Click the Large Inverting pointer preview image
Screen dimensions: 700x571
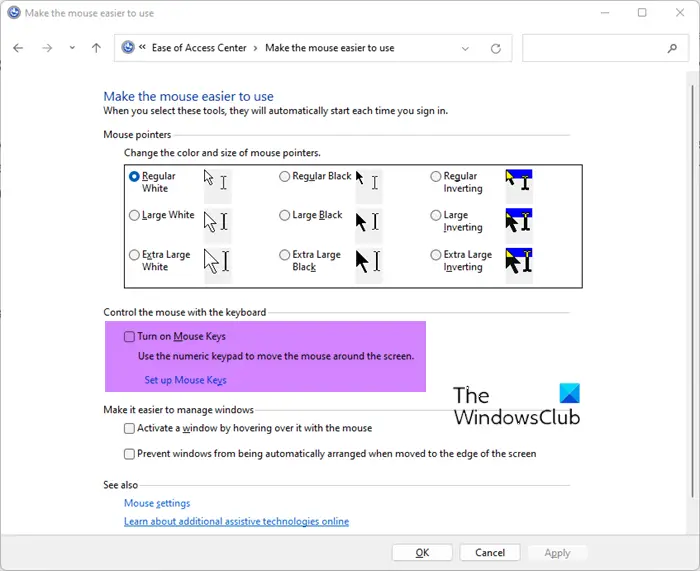coord(519,224)
